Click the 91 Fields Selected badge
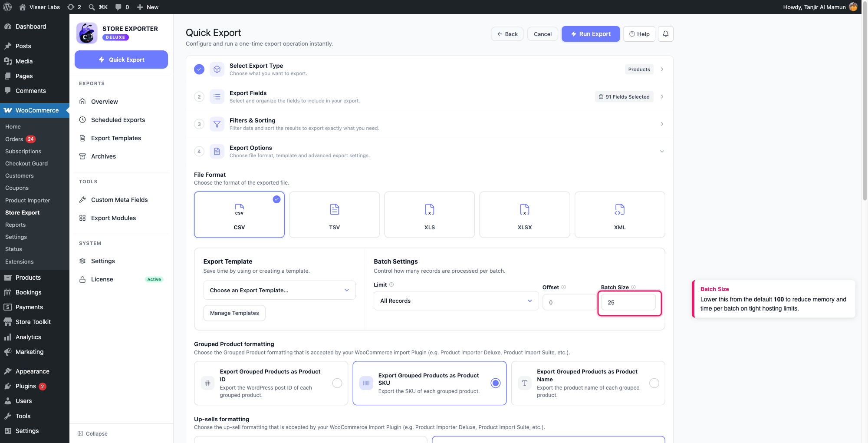 point(624,96)
